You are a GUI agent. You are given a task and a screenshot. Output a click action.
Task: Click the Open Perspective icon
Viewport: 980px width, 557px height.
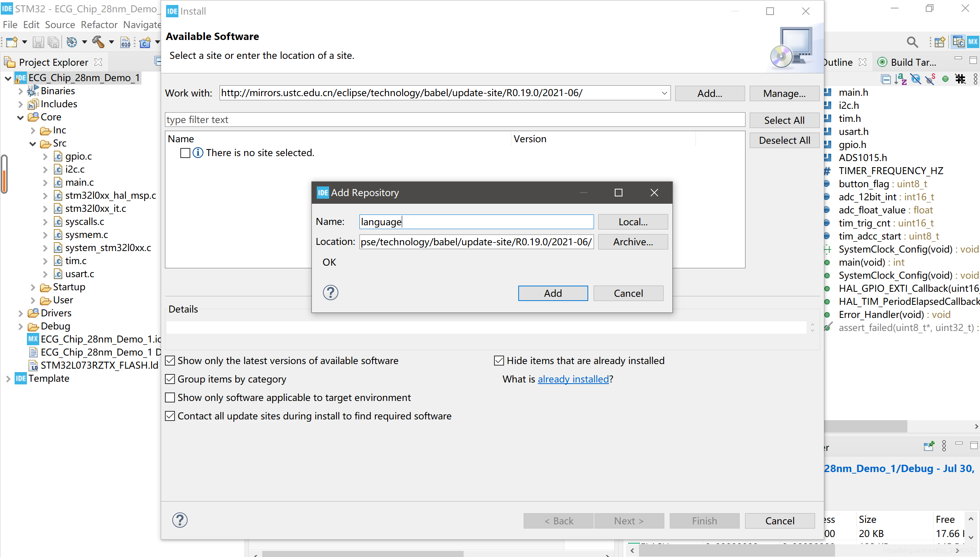tap(940, 42)
